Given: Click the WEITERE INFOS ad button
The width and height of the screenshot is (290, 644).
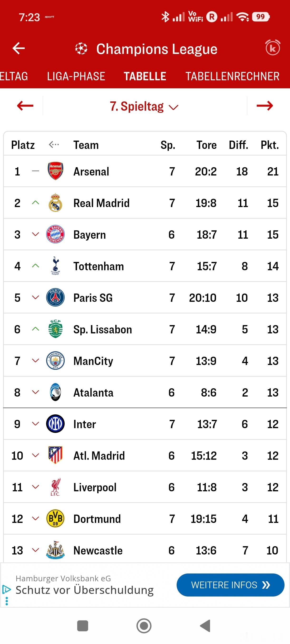Looking at the screenshot, I should pos(230,585).
